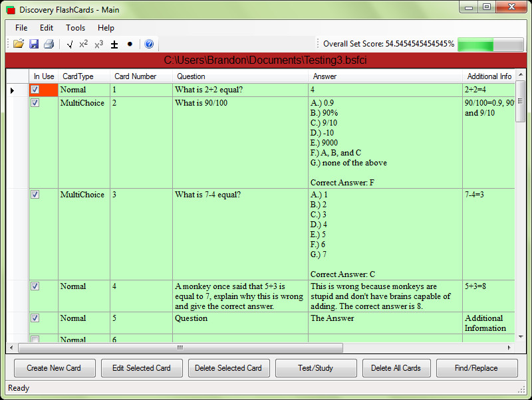The width and height of the screenshot is (532, 400).
Task: Click Edit Selected Card button
Action: 142,368
